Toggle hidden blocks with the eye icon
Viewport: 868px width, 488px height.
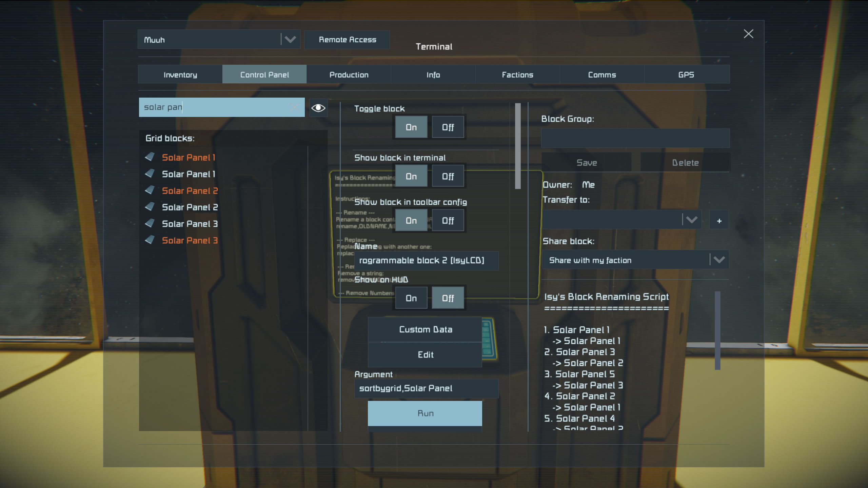click(318, 108)
